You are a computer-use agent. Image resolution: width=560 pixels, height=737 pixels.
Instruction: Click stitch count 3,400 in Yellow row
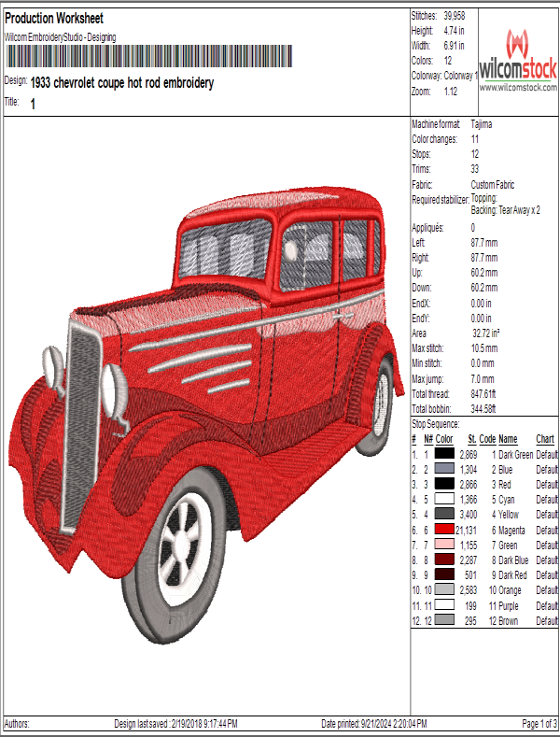(x=469, y=515)
